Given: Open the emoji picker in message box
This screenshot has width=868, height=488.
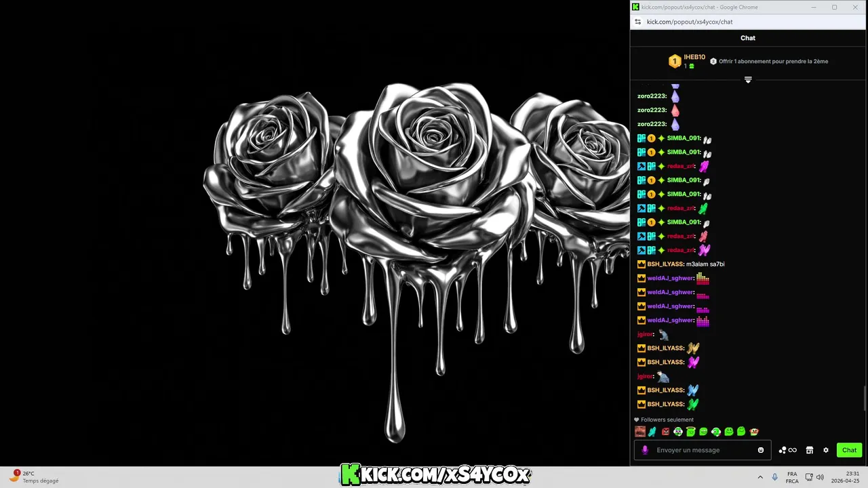Looking at the screenshot, I should tap(761, 450).
